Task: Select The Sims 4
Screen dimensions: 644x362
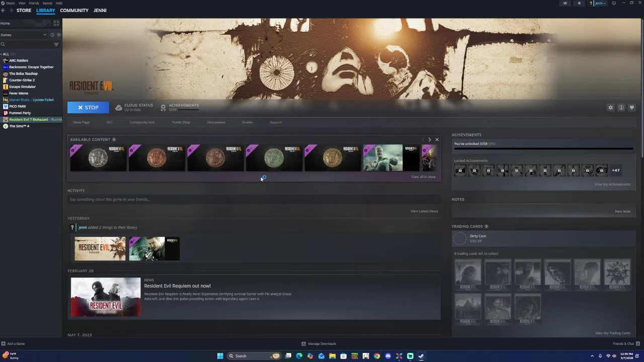Action: pyautogui.click(x=19, y=126)
